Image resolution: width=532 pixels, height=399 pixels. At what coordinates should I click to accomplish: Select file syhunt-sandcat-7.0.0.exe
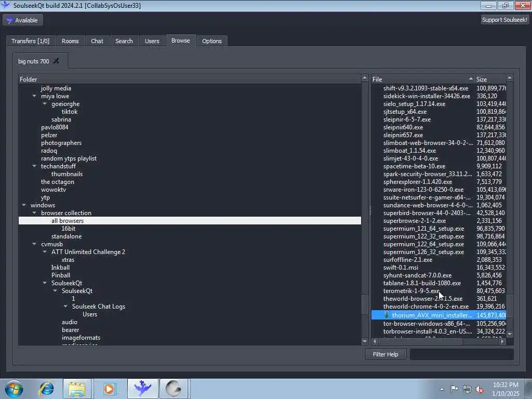point(417,275)
